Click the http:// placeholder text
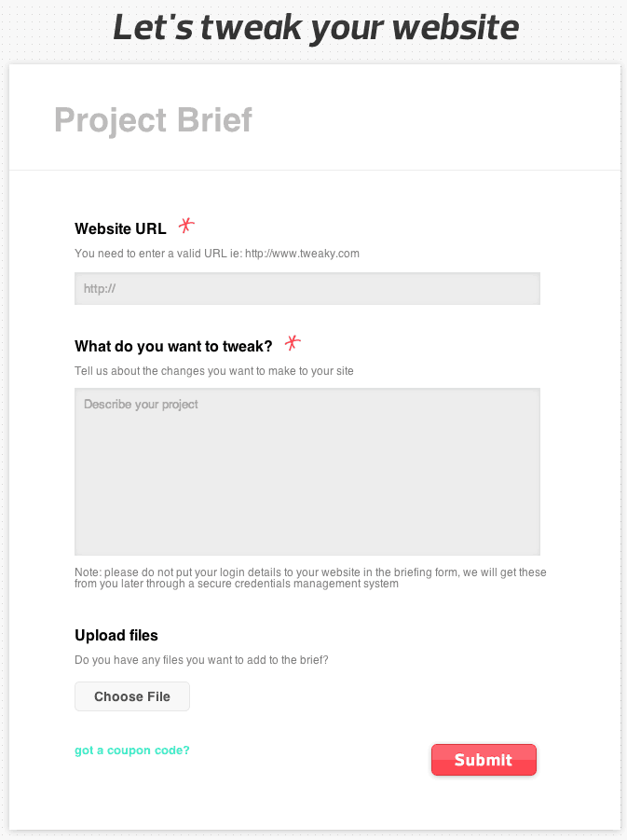The height and width of the screenshot is (840, 627). [100, 289]
